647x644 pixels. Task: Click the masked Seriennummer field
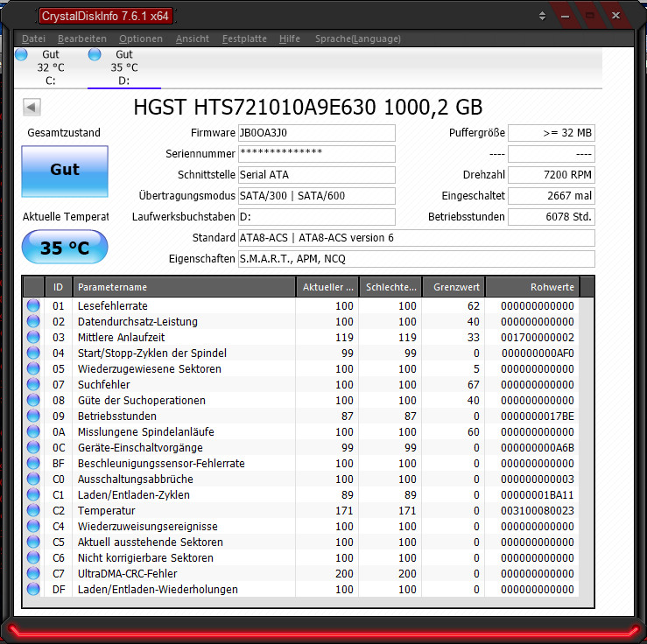click(316, 154)
